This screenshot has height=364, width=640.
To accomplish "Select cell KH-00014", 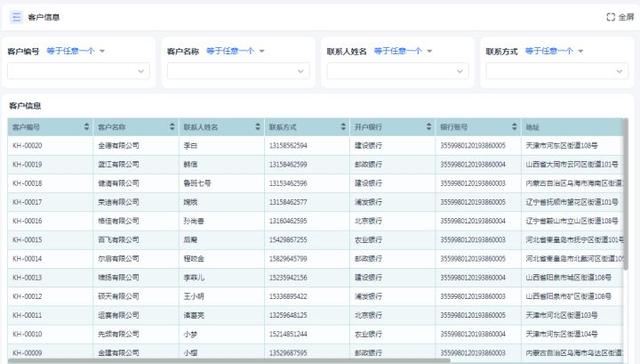I will click(27, 259).
